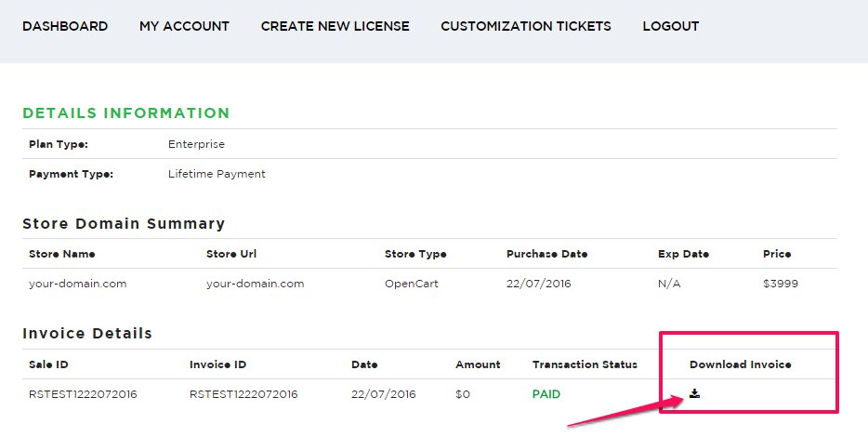Click the green PAID transaction status
The width and height of the screenshot is (868, 437).
[546, 394]
